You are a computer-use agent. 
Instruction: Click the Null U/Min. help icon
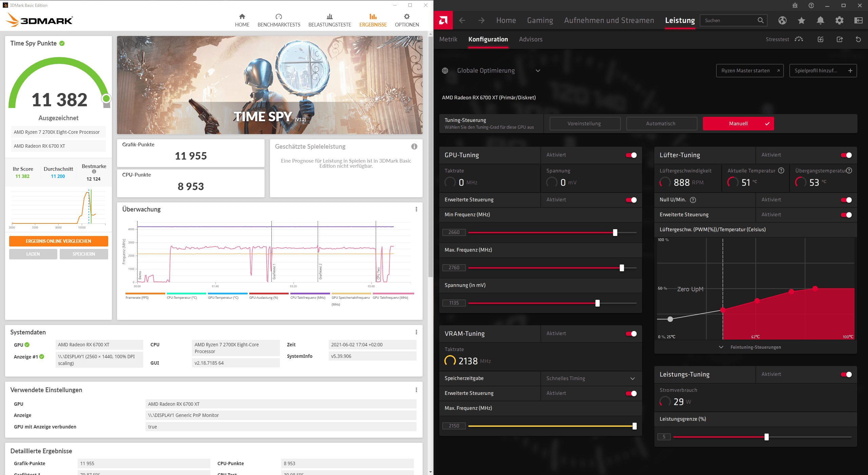[x=693, y=200]
